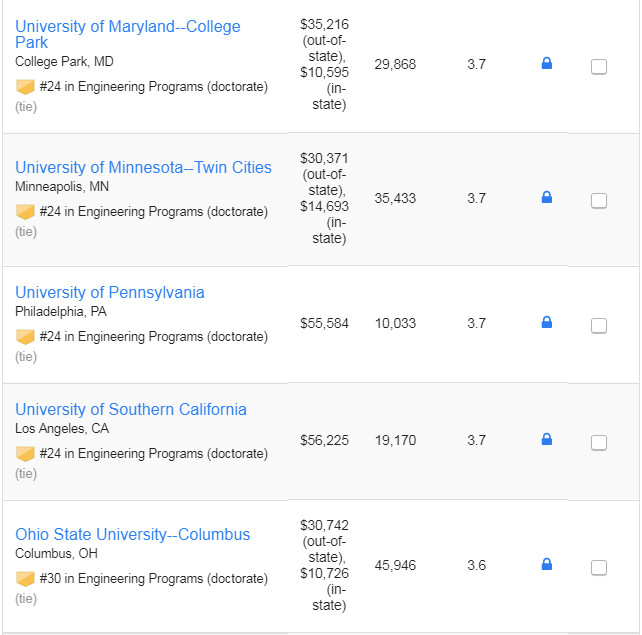Visit the University of Pennsylvania page
The image size is (642, 635).
coord(110,293)
